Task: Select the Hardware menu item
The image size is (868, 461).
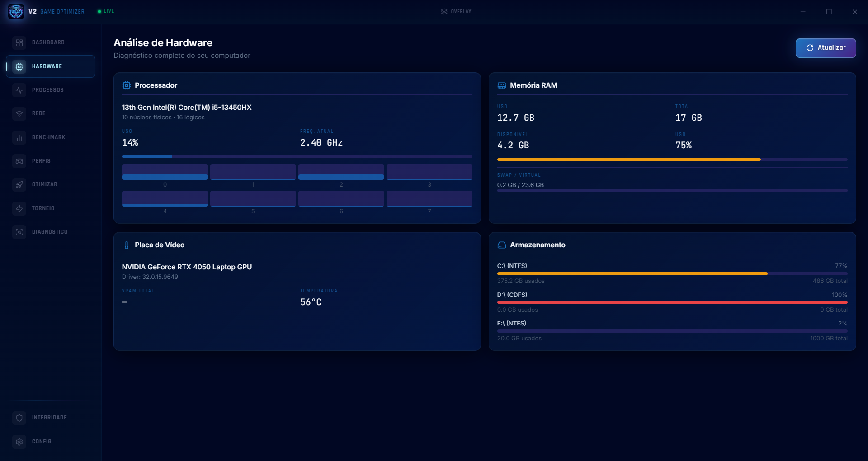Action: [x=51, y=66]
